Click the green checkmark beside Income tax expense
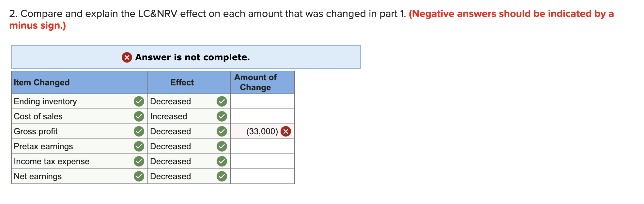Screen dimensions: 644x204 tap(139, 161)
